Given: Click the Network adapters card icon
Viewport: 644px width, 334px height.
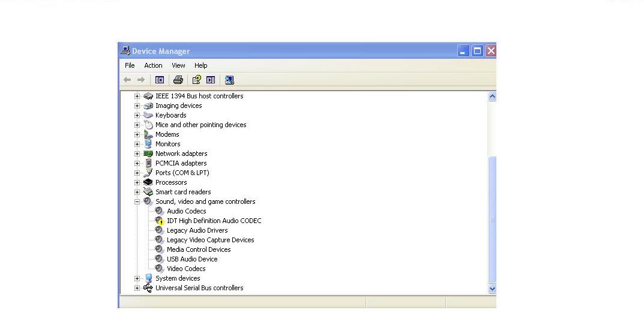Looking at the screenshot, I should (x=148, y=154).
